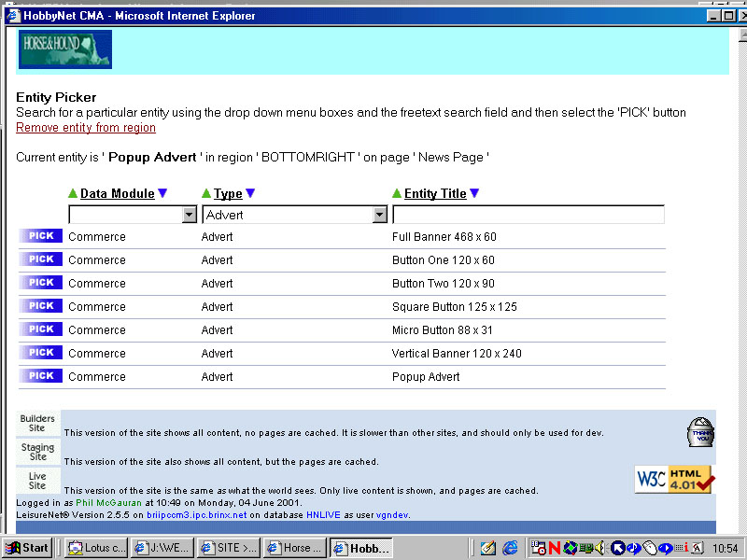The width and height of the screenshot is (747, 560).
Task: Open the Windows Start menu
Action: (27, 548)
